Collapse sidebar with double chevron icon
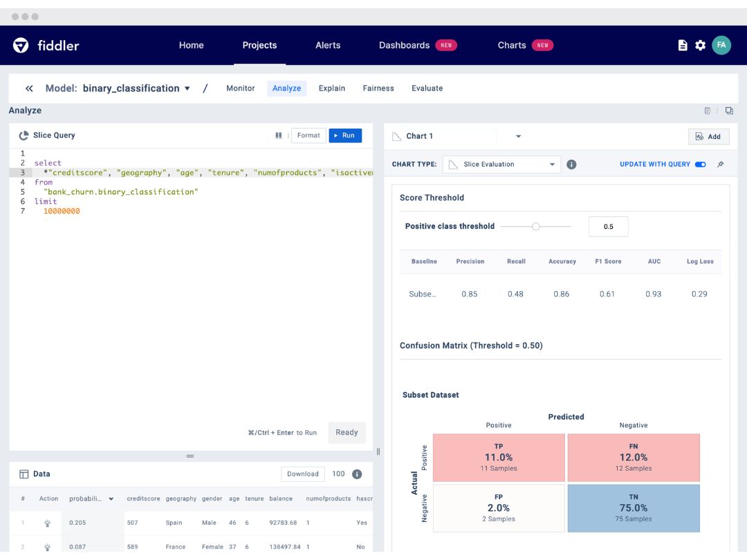The image size is (747, 560). coord(29,88)
